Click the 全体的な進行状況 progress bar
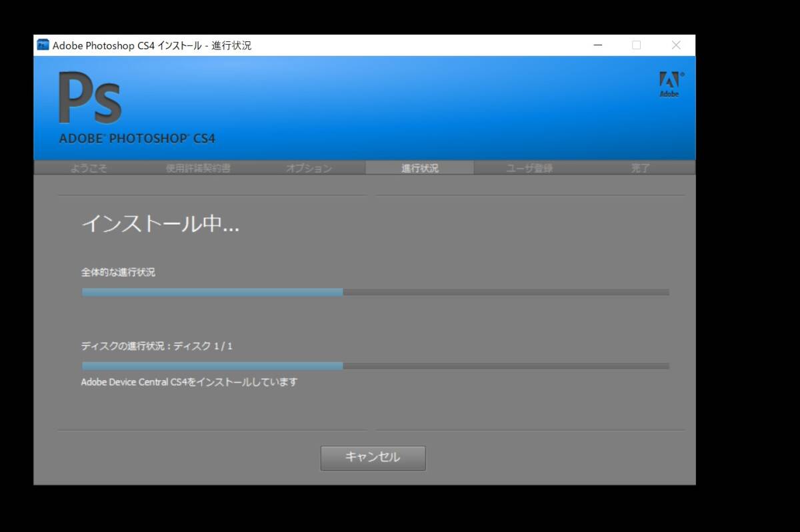This screenshot has height=532, width=800. (x=375, y=292)
